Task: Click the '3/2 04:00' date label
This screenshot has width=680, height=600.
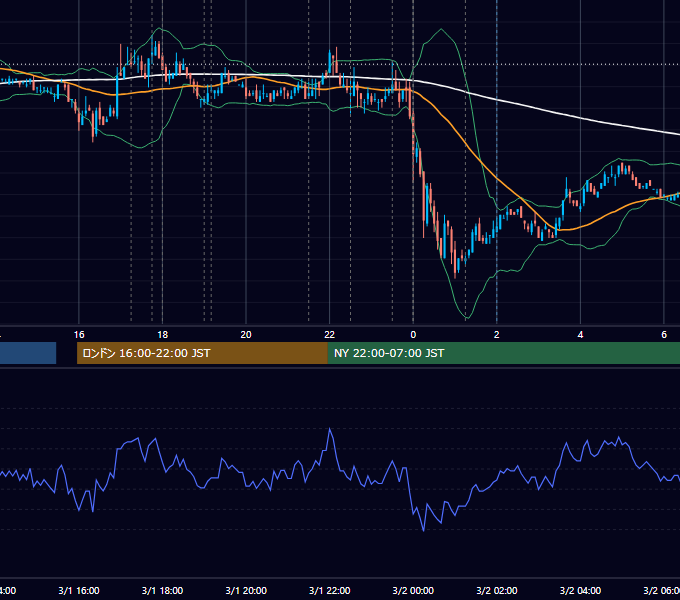Action: tap(580, 590)
